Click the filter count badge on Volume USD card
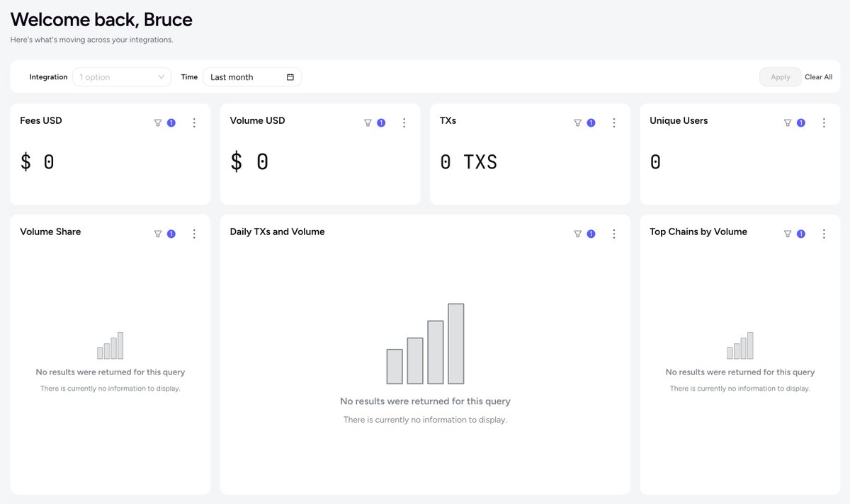The width and height of the screenshot is (850, 504). click(381, 122)
